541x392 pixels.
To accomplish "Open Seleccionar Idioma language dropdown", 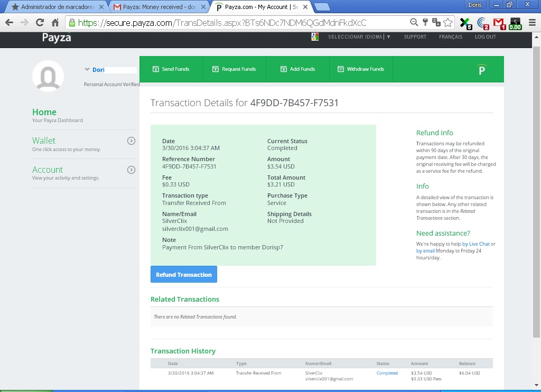I will [x=359, y=36].
